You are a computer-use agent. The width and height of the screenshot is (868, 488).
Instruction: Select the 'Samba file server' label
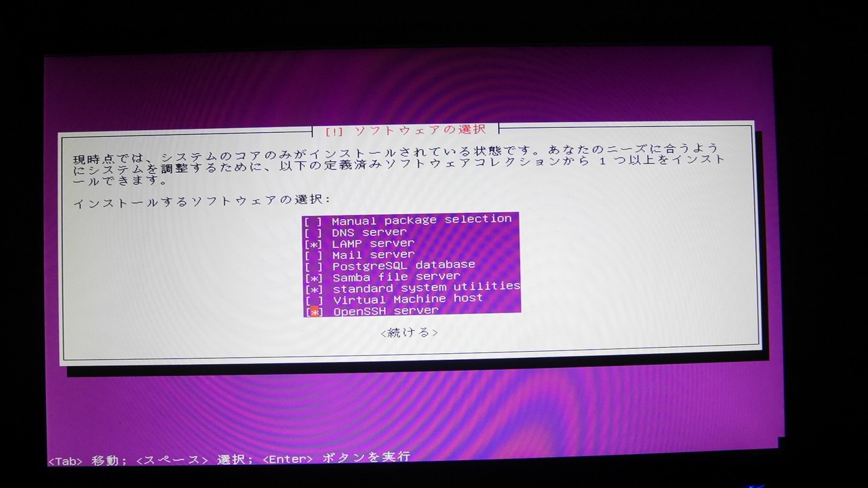[396, 277]
